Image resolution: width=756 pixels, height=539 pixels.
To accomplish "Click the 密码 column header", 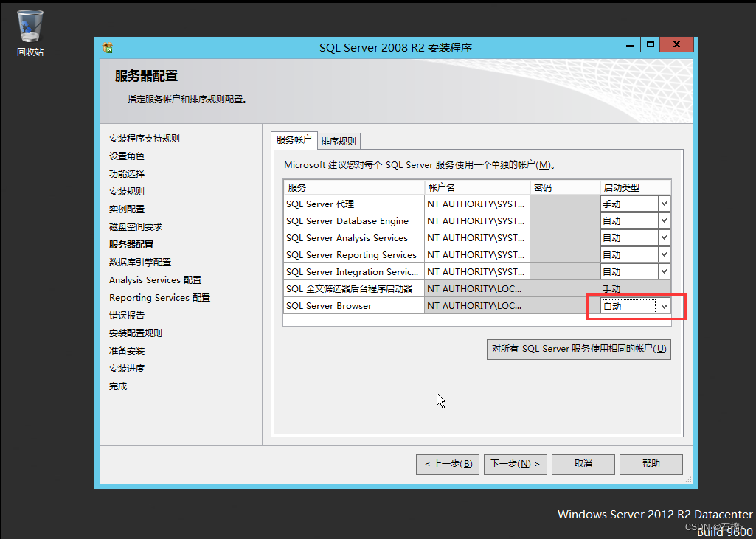I will coord(565,187).
